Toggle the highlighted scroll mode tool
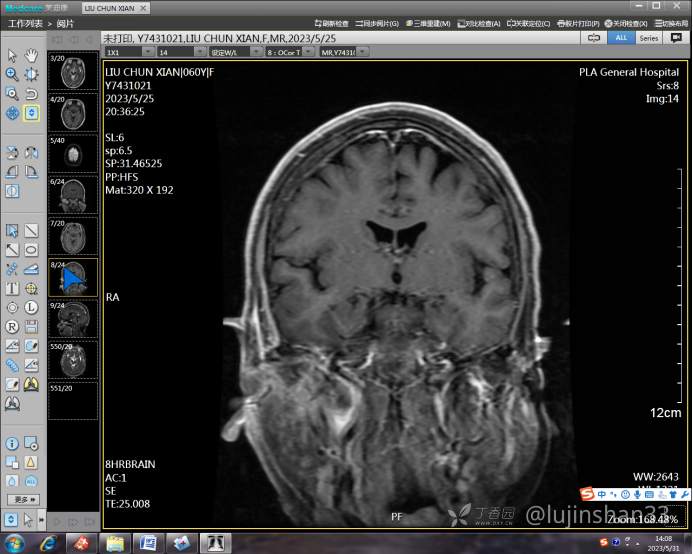 (x=32, y=113)
